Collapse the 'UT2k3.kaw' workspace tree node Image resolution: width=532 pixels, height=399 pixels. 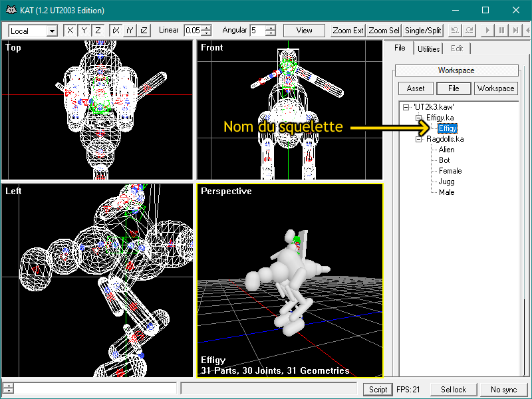(406, 107)
